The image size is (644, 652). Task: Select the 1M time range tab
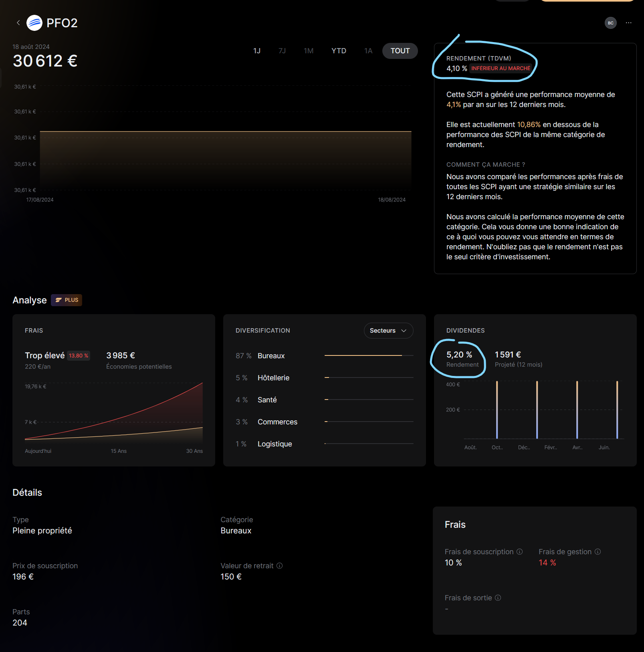pos(309,51)
